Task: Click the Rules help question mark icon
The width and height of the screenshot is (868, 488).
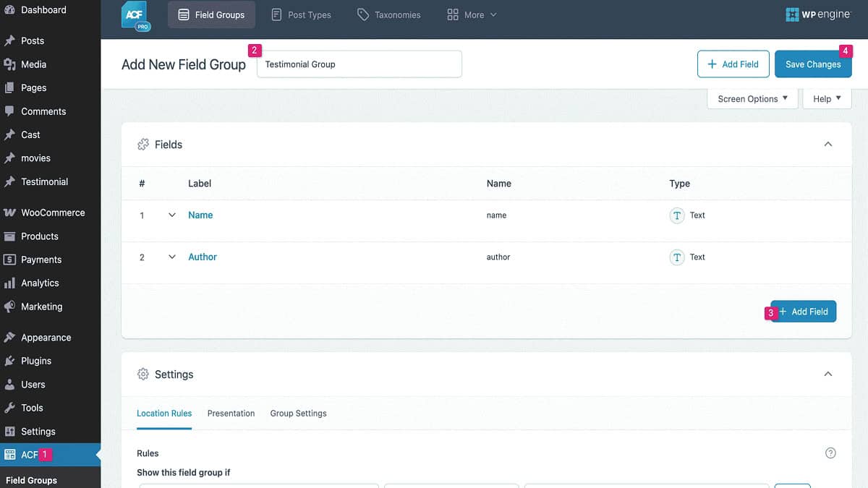Action: point(830,453)
